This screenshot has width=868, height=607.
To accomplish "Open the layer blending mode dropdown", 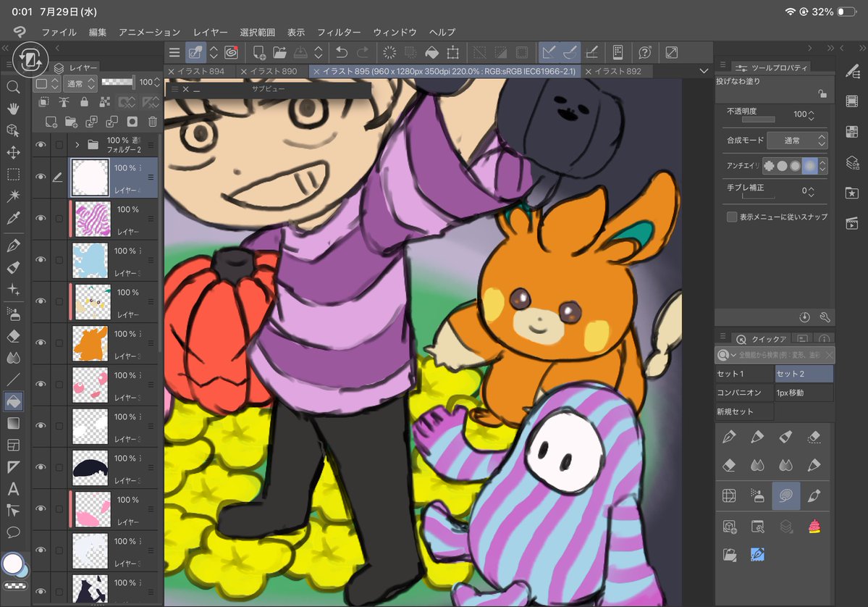I will coord(81,83).
